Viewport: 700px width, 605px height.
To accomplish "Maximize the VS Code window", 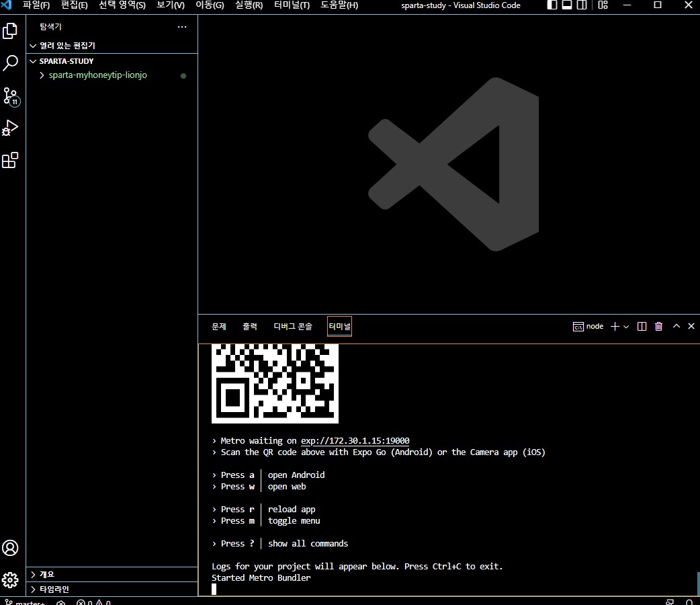I will point(658,5).
